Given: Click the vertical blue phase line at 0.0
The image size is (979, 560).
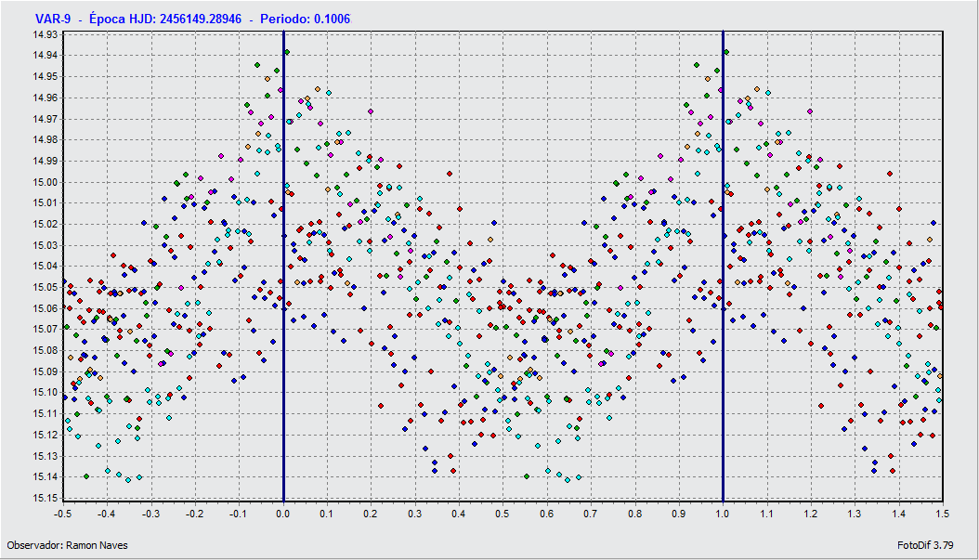Looking at the screenshot, I should (x=283, y=267).
